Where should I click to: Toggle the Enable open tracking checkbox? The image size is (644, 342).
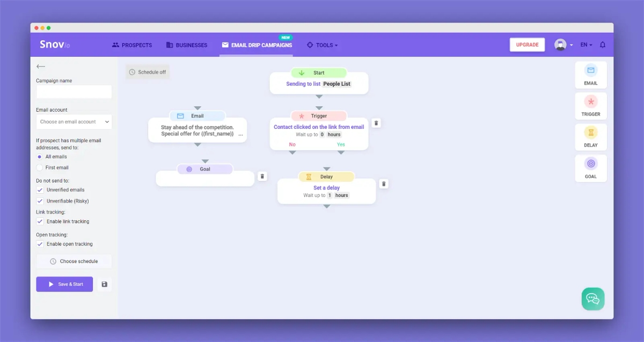40,244
